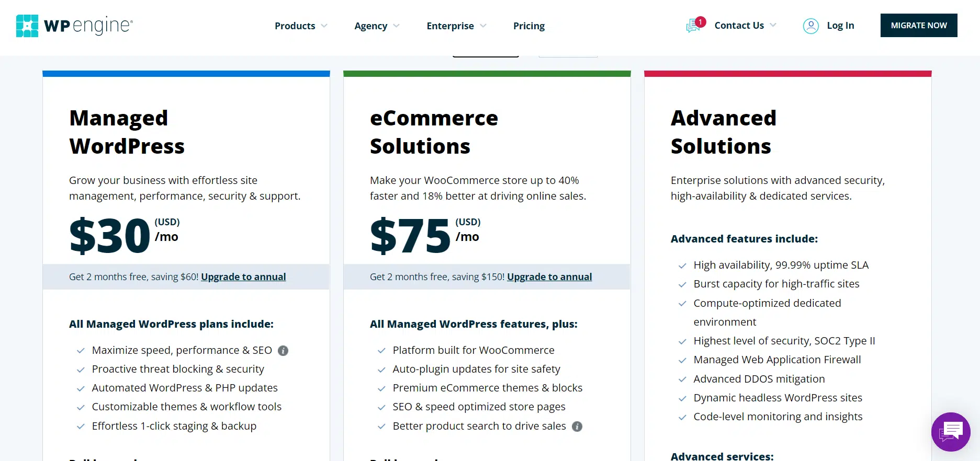The height and width of the screenshot is (461, 980).
Task: Click checkmark next to Advanced DDOS mitigation
Action: (x=682, y=379)
